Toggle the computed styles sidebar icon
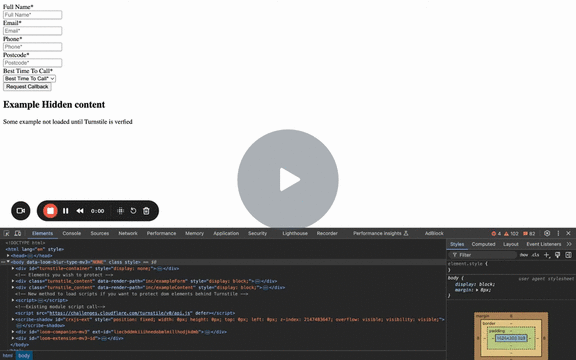Image resolution: width=576 pixels, height=360 pixels. click(x=568, y=255)
